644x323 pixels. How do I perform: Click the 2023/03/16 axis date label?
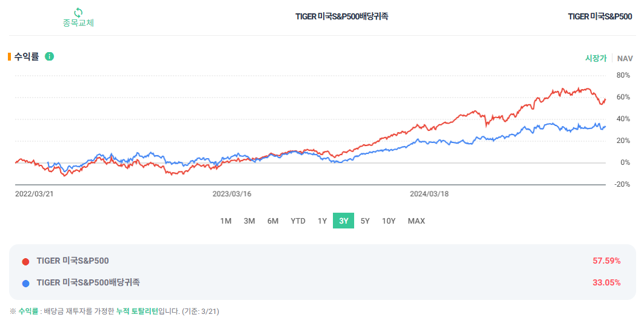coord(232,194)
